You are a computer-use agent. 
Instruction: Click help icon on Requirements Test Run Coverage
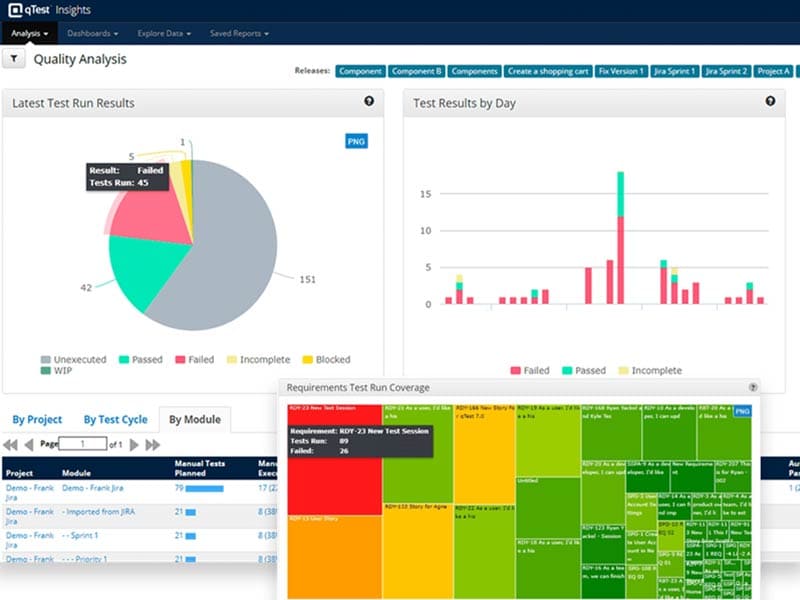[x=753, y=387]
